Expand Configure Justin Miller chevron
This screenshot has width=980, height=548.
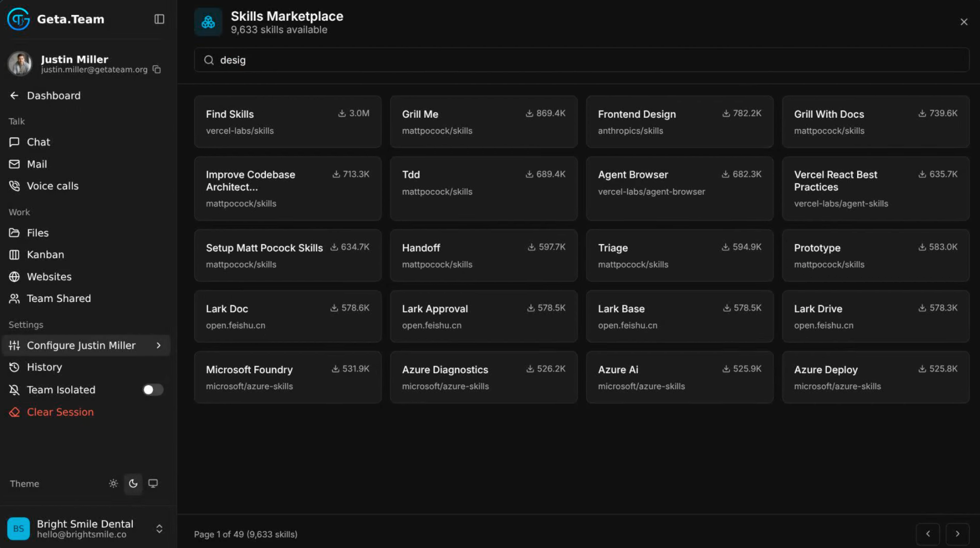pyautogui.click(x=158, y=346)
